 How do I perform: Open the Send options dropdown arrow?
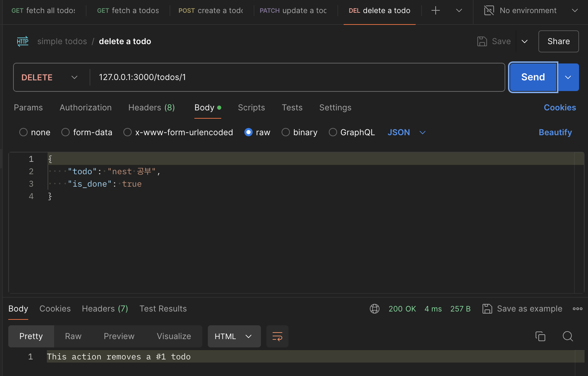[568, 77]
